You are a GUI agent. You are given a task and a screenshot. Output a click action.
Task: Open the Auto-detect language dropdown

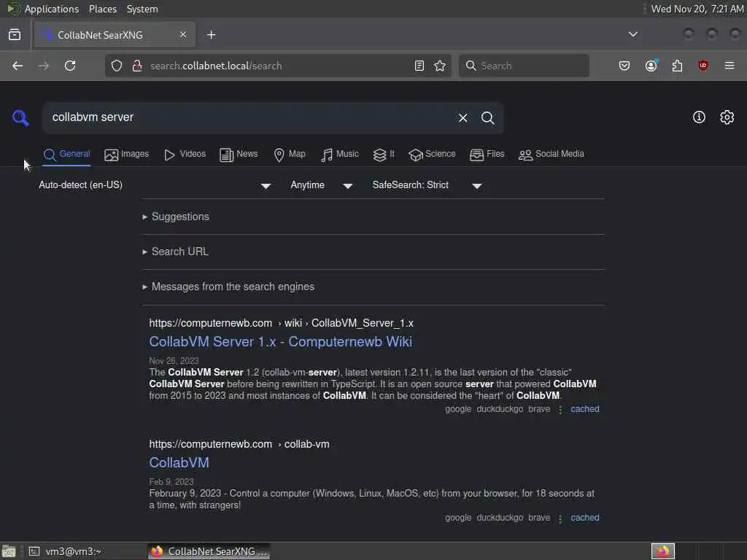155,185
